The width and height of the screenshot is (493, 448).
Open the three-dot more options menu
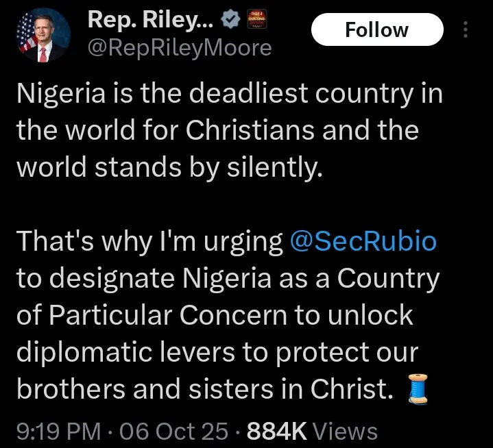[x=466, y=30]
